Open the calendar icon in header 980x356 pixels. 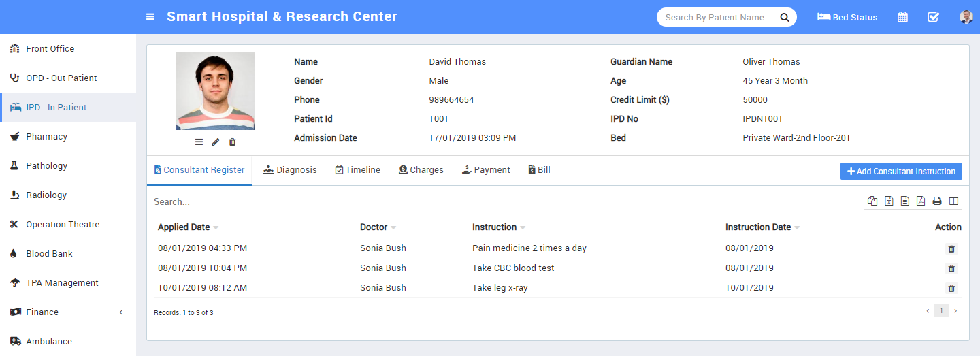click(x=902, y=17)
